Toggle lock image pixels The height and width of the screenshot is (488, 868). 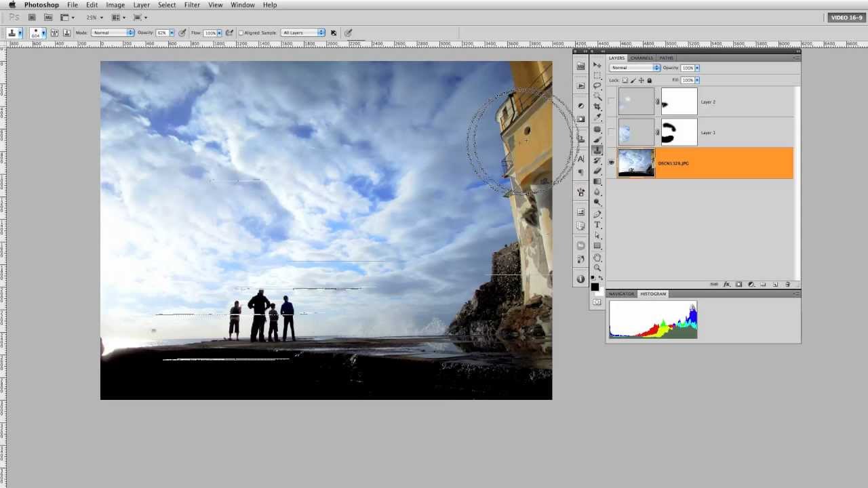(633, 80)
